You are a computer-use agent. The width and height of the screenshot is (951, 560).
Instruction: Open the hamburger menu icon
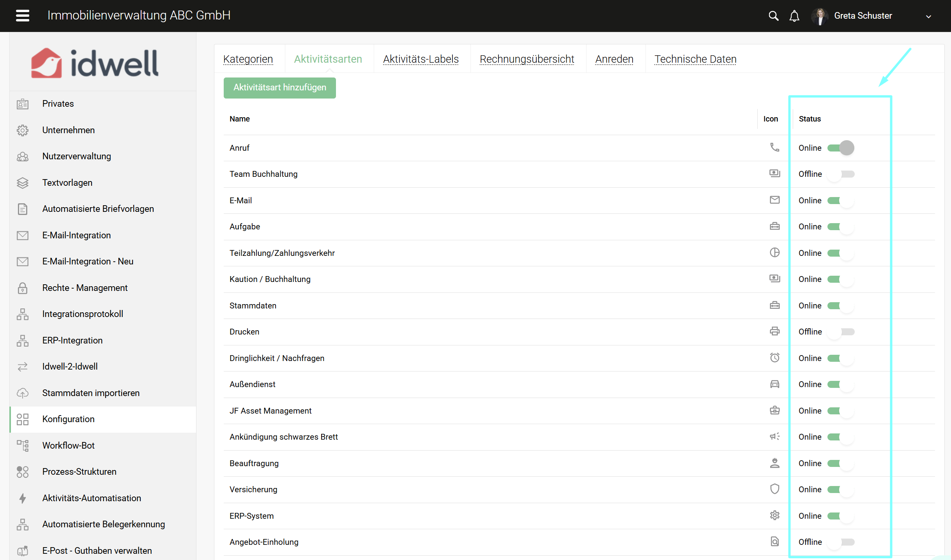[x=23, y=16]
